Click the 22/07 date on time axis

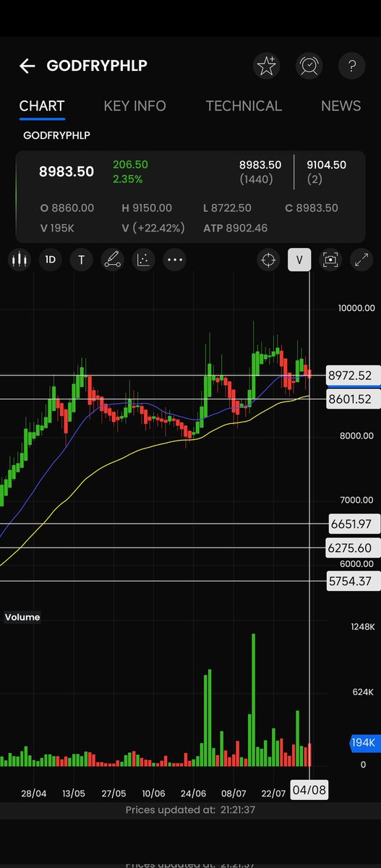(x=274, y=793)
